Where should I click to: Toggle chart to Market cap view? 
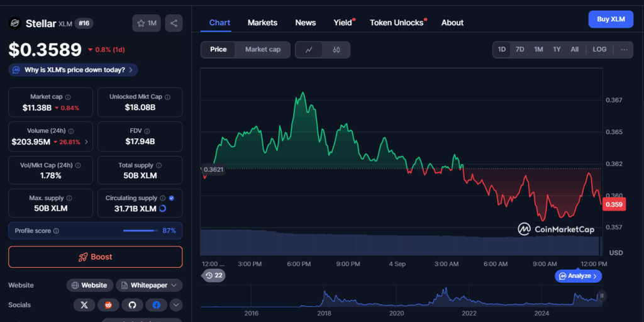click(x=262, y=50)
